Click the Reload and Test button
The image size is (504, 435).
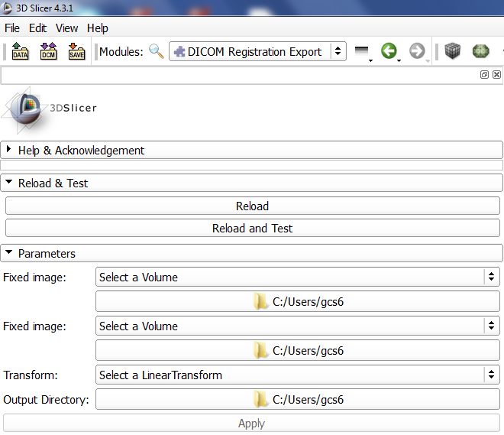point(252,229)
